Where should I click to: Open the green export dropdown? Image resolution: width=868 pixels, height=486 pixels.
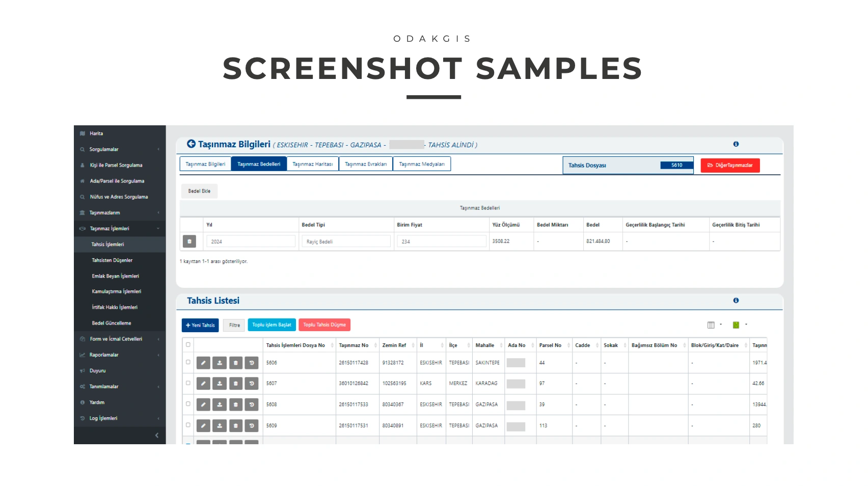click(740, 325)
